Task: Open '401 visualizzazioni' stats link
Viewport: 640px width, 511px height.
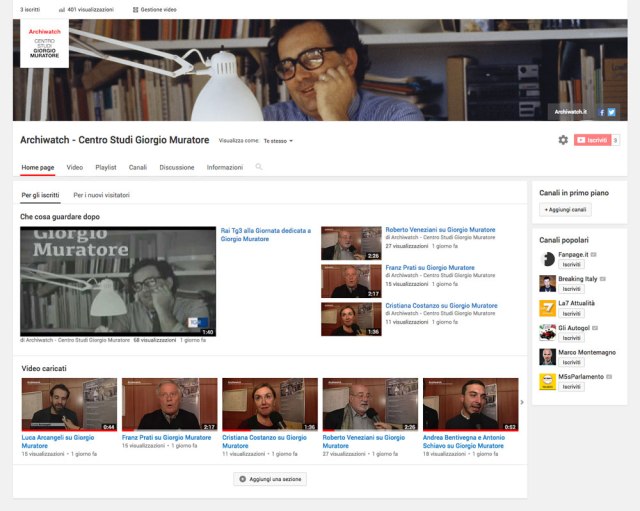Action: [91, 9]
